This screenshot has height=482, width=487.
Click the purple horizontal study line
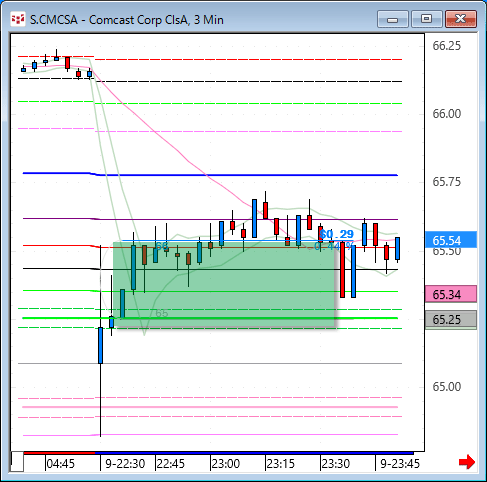click(x=210, y=219)
